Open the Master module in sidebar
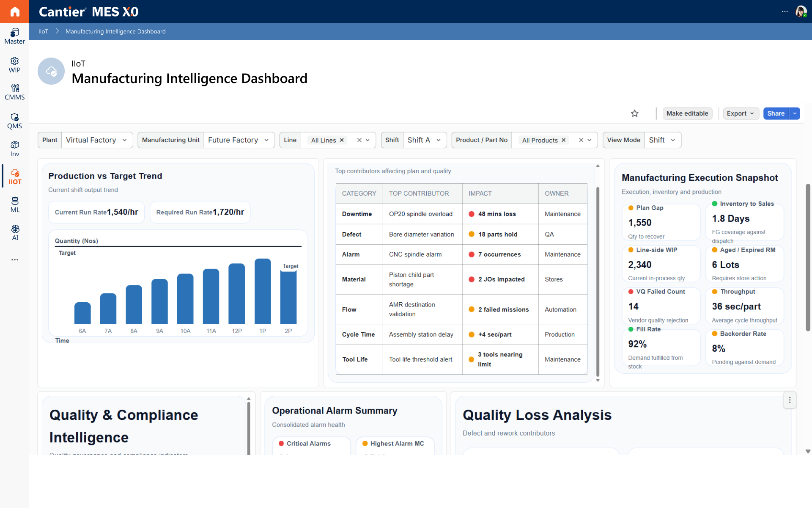The height and width of the screenshot is (508, 812). [x=14, y=36]
